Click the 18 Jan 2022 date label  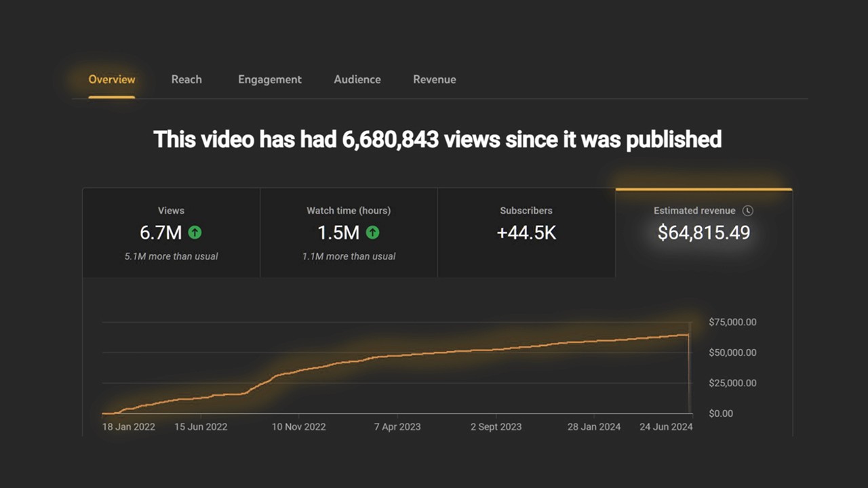pos(129,427)
